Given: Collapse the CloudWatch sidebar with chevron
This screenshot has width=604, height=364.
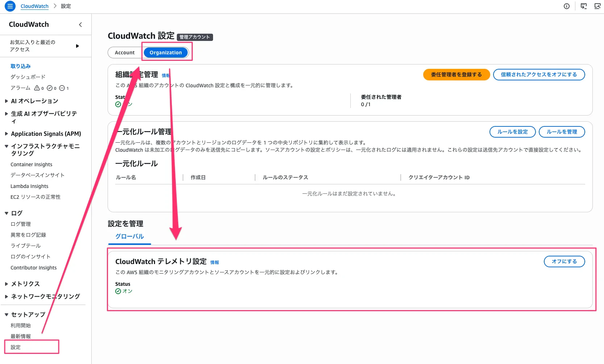Looking at the screenshot, I should click(x=80, y=25).
